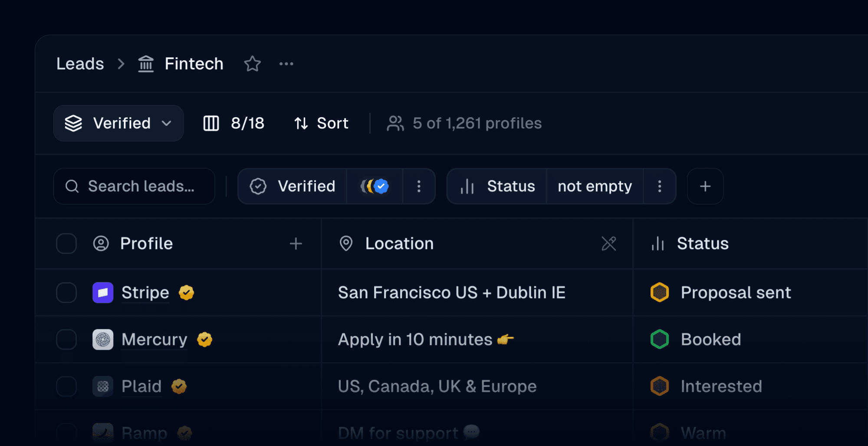
Task: Click the people icon beside profiles count
Action: [395, 123]
